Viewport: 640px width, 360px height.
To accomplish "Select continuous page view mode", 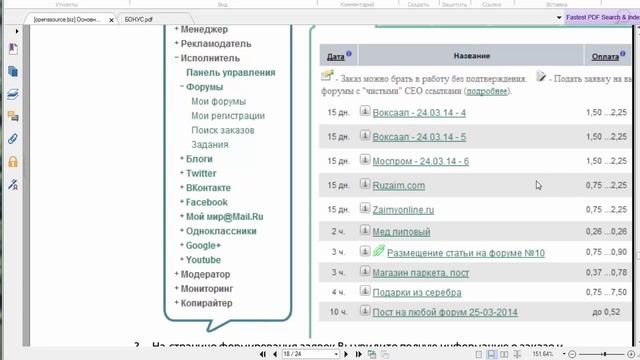I will pos(491,355).
